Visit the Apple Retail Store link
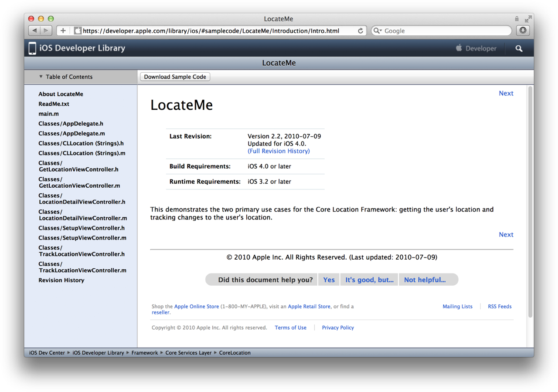 coord(309,307)
